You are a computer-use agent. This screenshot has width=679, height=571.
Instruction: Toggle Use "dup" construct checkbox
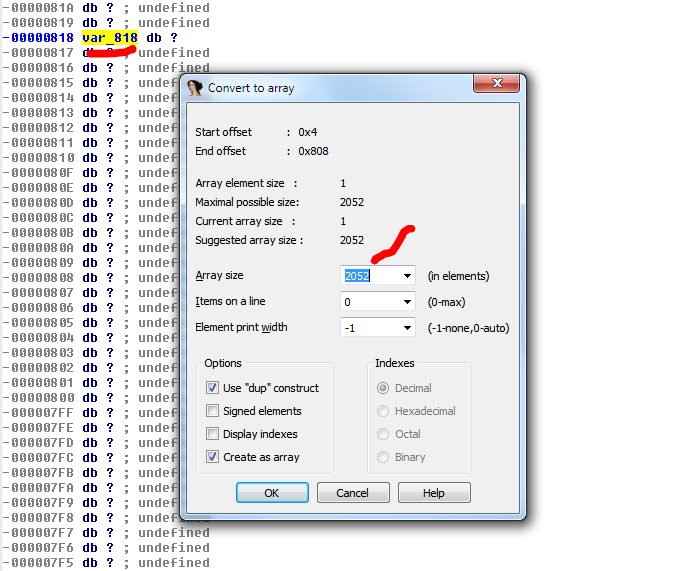pyautogui.click(x=212, y=388)
